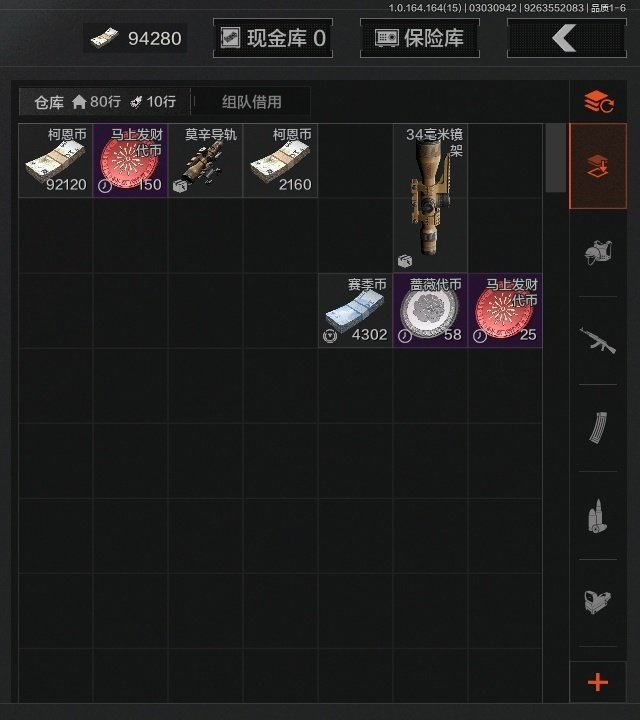Click the 94280 cash balance display
Viewport: 640px width, 720px height.
pos(135,38)
